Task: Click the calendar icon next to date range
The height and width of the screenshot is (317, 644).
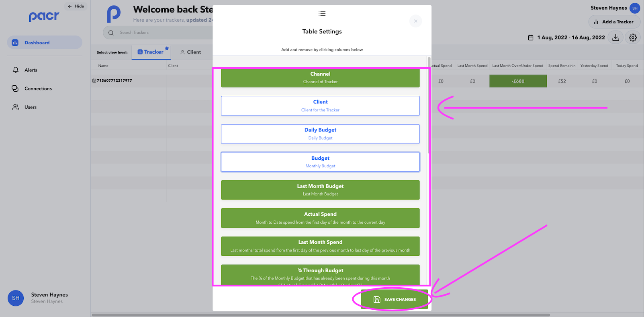Action: tap(530, 37)
